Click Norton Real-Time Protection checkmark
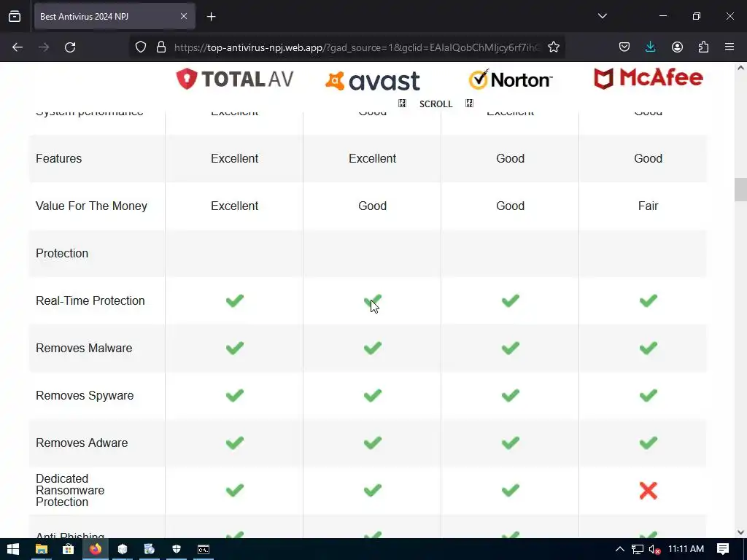Screen dimensions: 747x560 click(x=510, y=300)
